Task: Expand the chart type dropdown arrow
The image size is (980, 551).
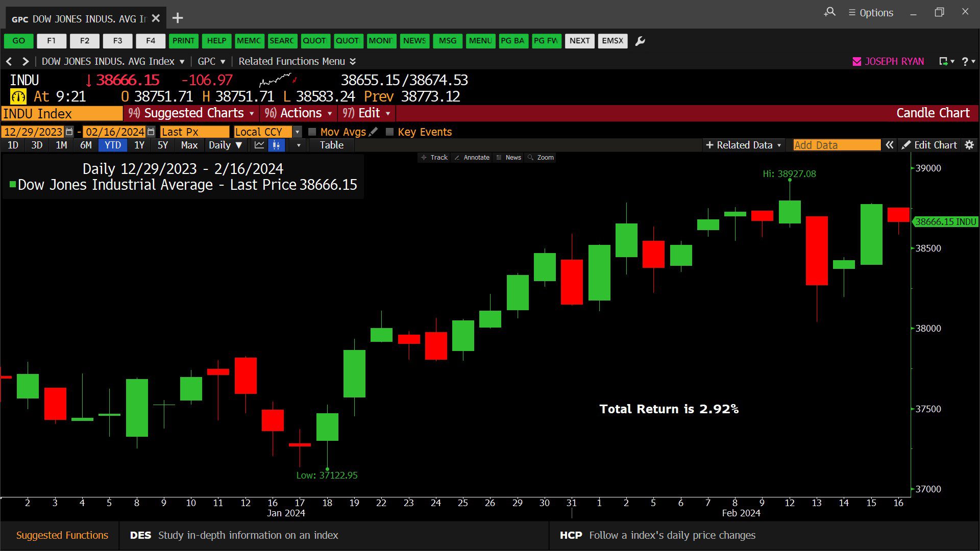Action: pyautogui.click(x=299, y=145)
